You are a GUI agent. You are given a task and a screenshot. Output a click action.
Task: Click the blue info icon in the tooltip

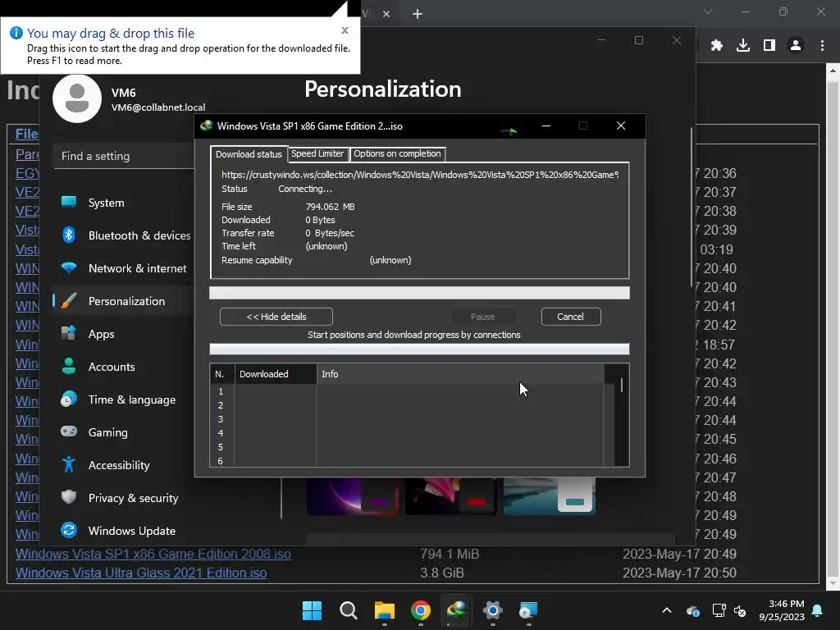[x=16, y=33]
